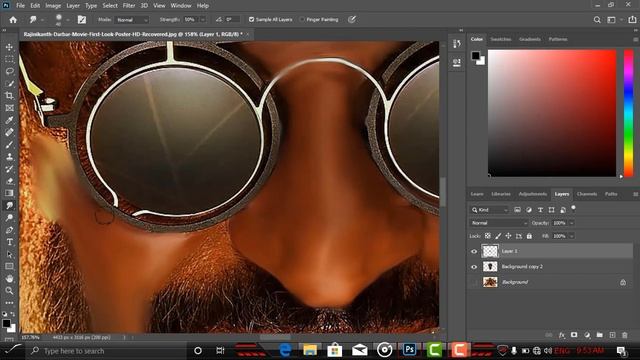Select the Crop tool
This screenshot has height=360, width=640.
9,96
